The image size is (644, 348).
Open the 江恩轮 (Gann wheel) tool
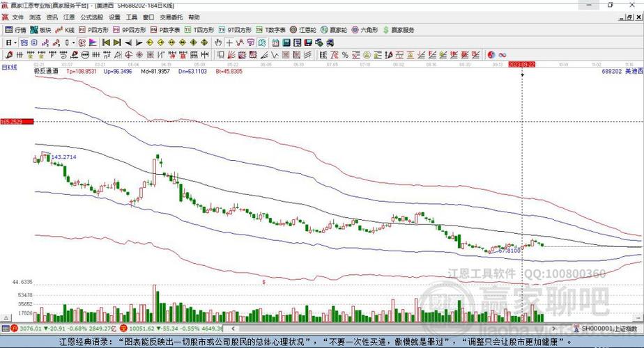303,30
